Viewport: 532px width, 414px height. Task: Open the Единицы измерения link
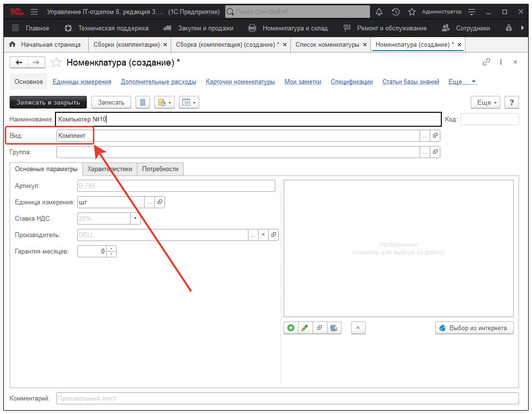[82, 82]
